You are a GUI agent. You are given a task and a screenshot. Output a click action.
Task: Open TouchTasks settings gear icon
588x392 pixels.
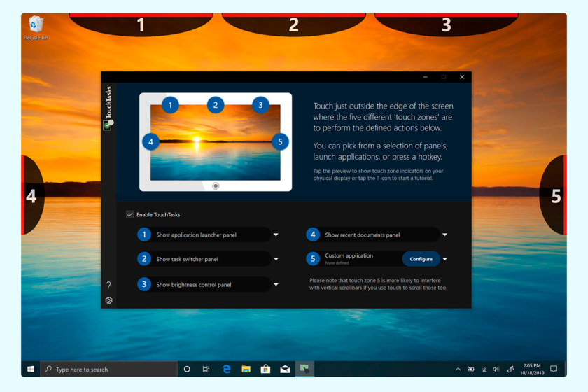pos(108,300)
